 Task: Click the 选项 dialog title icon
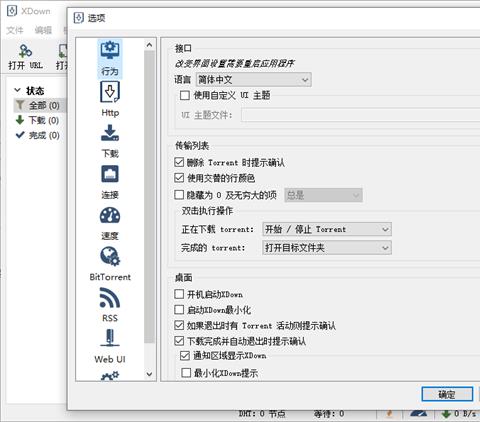click(x=79, y=18)
